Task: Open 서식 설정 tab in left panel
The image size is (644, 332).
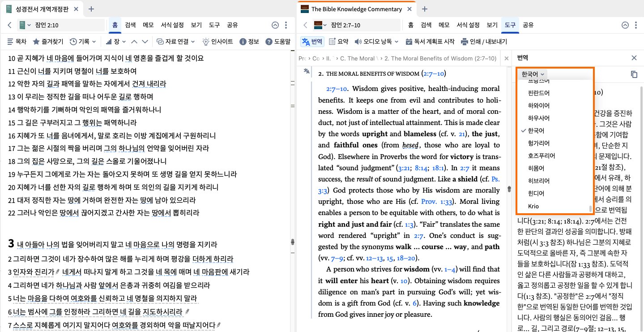Action: point(173,25)
